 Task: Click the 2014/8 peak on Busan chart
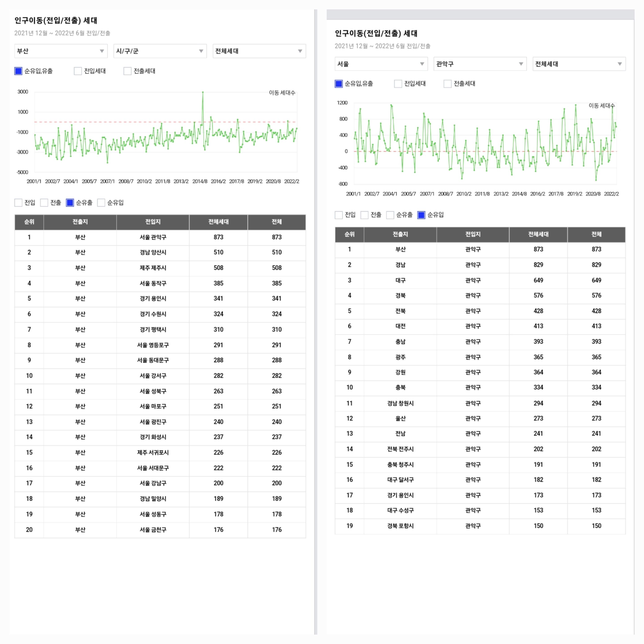coord(203,92)
